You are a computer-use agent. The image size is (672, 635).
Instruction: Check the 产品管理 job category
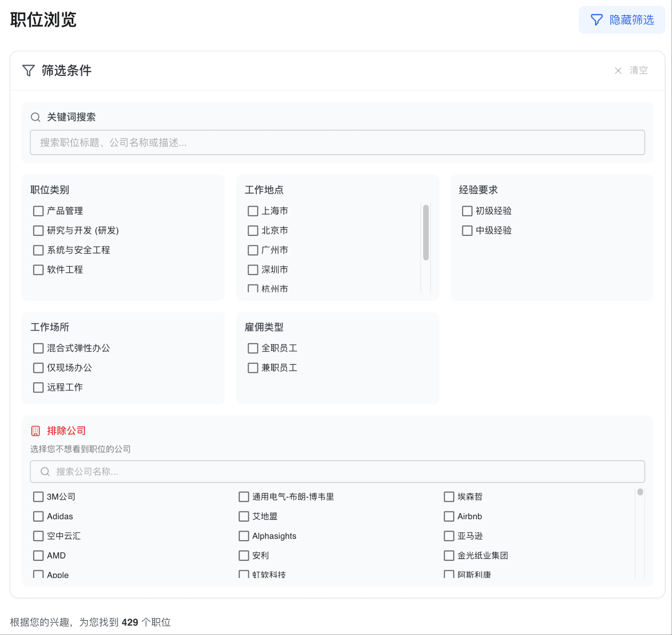(x=38, y=211)
